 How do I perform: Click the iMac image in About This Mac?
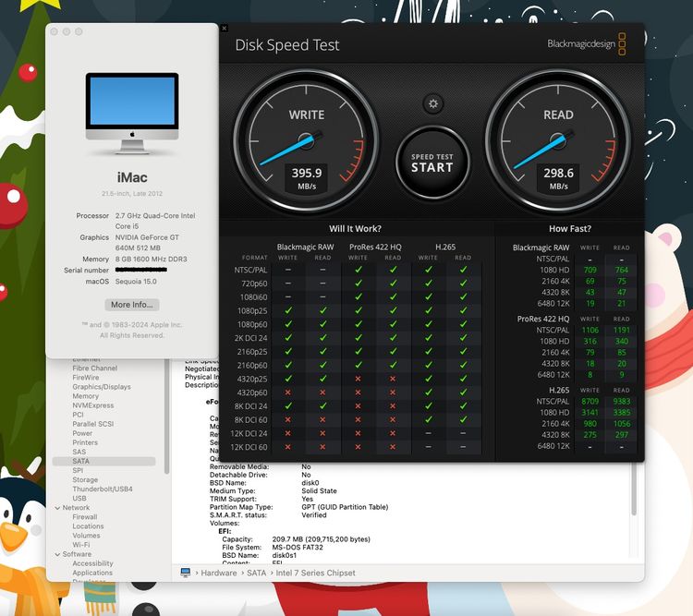click(x=132, y=113)
